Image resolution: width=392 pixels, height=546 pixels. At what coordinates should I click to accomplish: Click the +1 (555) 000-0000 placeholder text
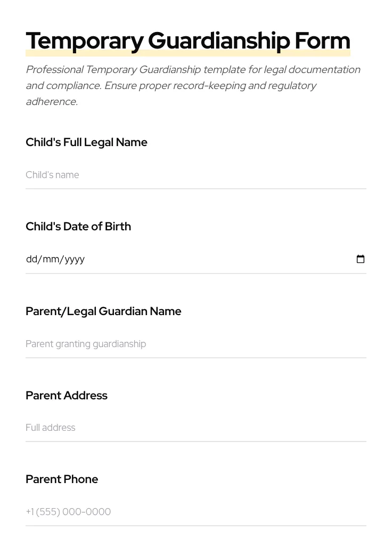(x=68, y=511)
